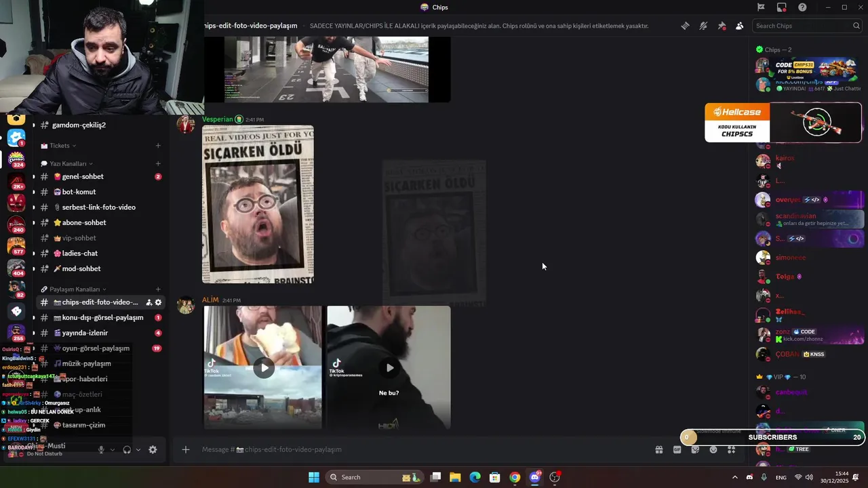
Task: Open the Help question mark icon
Action: click(x=803, y=7)
